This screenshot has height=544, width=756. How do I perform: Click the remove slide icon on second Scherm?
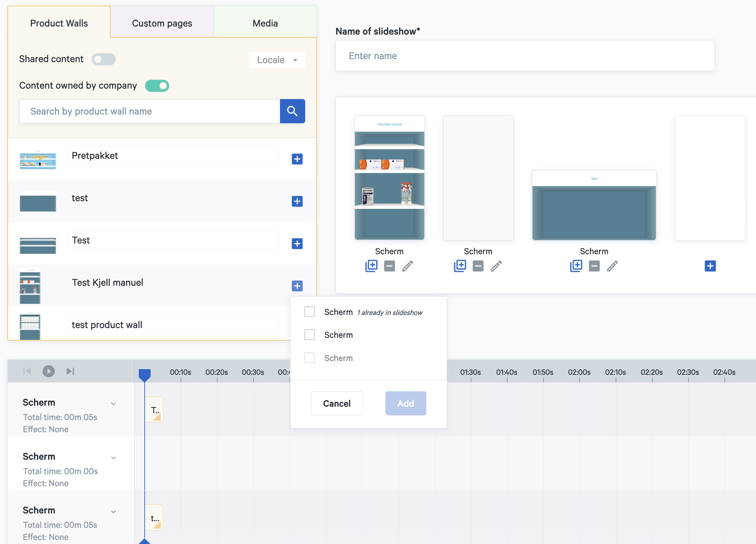(478, 266)
